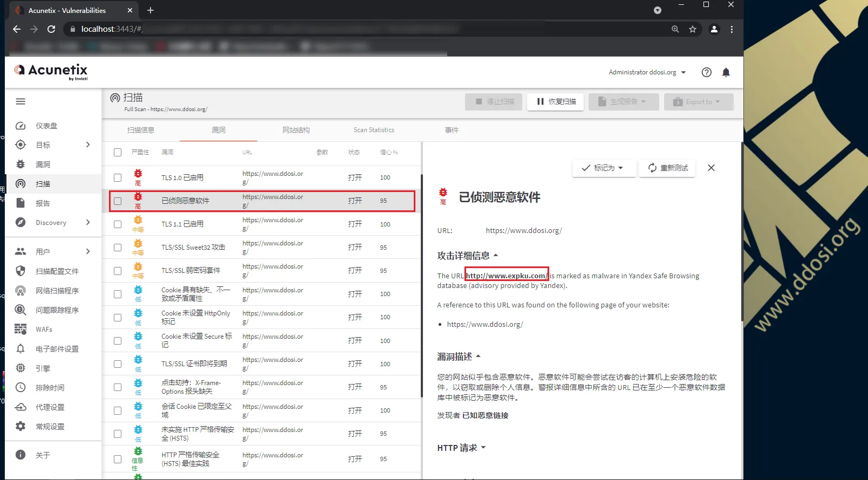This screenshot has height=480, width=868.
Task: Open the help question mark icon
Action: (x=707, y=72)
